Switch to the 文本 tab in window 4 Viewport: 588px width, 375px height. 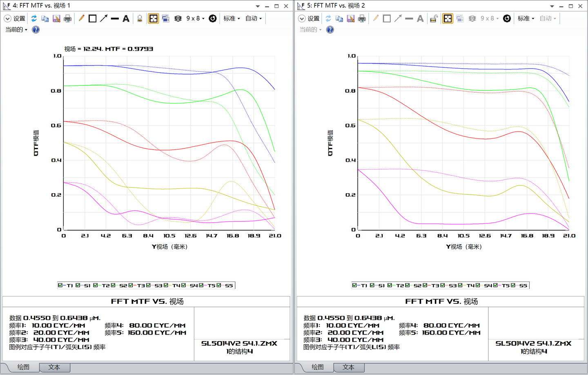tap(54, 367)
